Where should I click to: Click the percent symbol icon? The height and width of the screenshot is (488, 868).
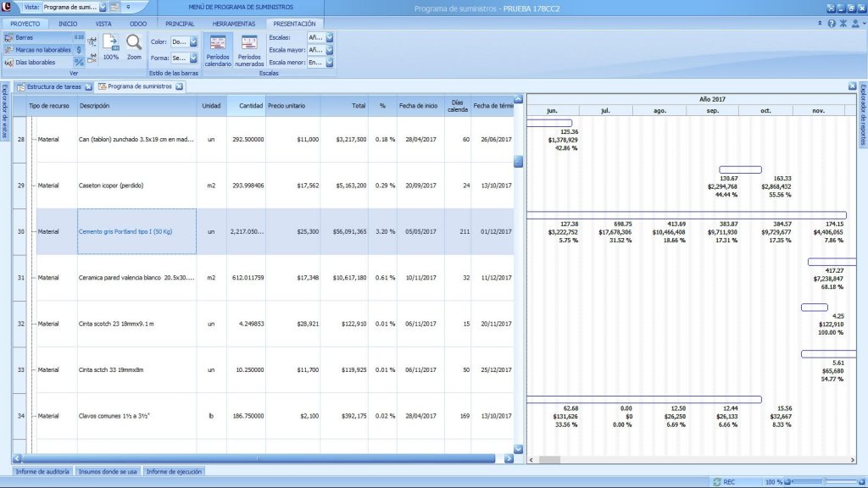(x=79, y=62)
